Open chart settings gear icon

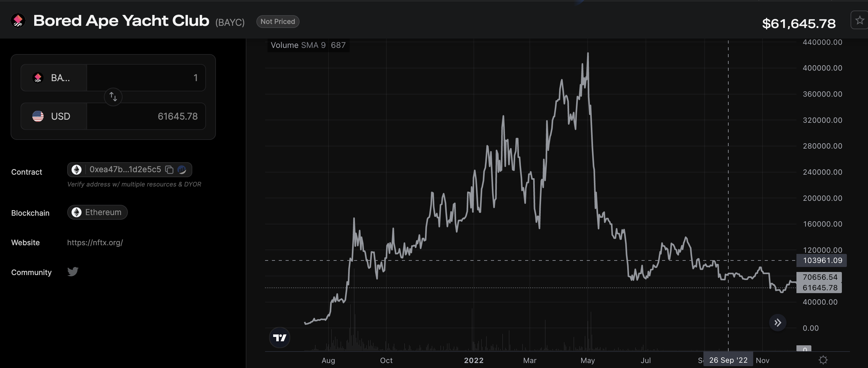(x=823, y=360)
